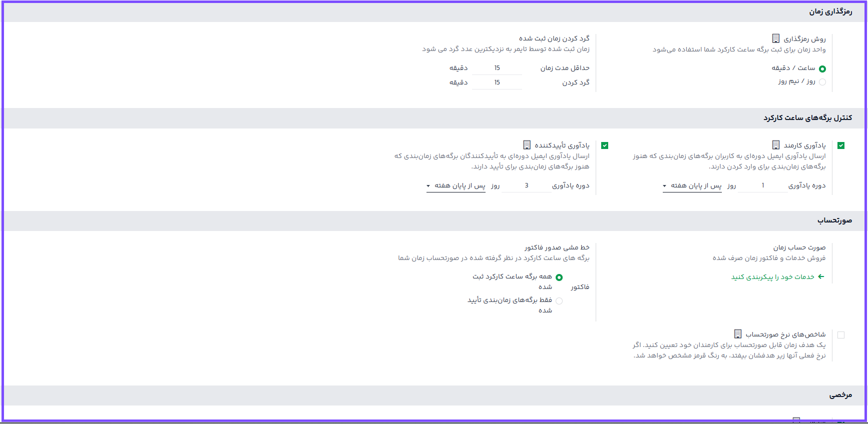Viewport: 868px width, 425px height.
Task: Select the ساعت / دقیقه radio option
Action: click(x=822, y=69)
